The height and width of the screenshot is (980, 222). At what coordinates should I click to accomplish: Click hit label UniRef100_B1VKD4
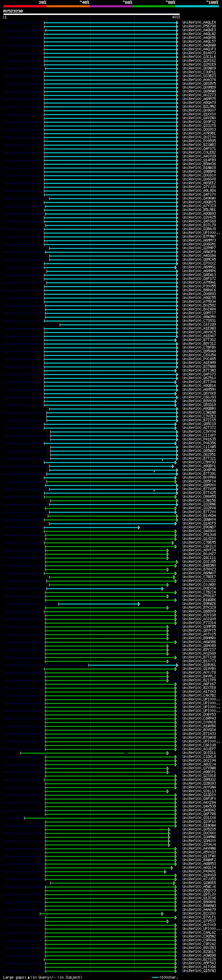(x=199, y=516)
